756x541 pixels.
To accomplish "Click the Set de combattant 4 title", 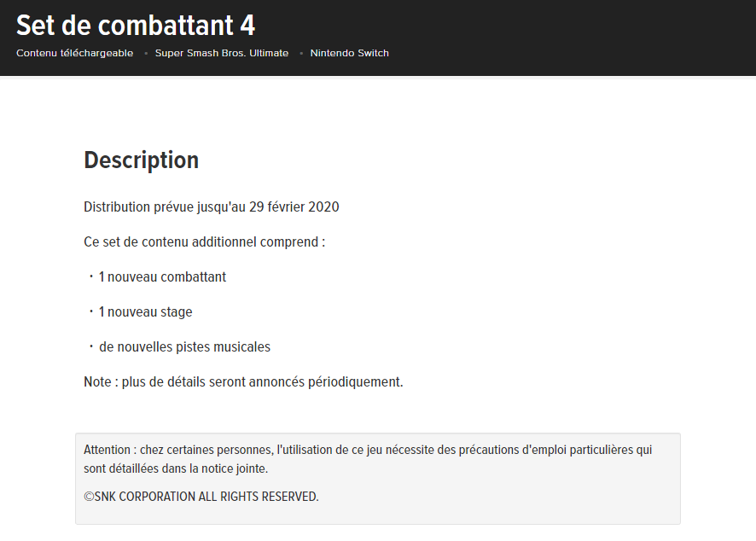I will 136,25.
